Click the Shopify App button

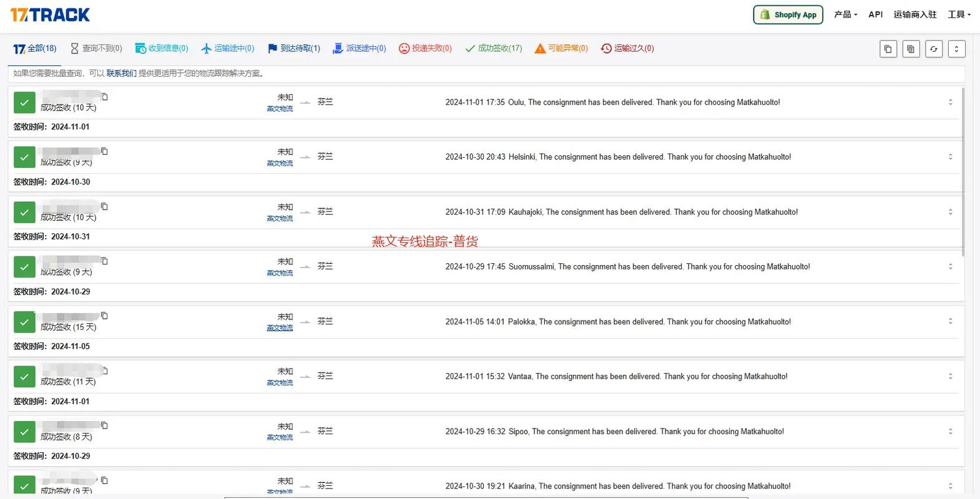(x=788, y=14)
